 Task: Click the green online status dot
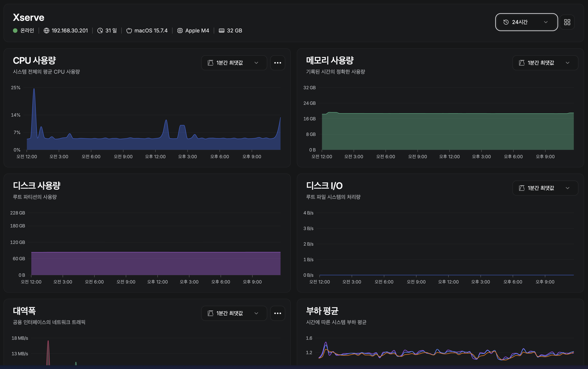[x=15, y=31]
